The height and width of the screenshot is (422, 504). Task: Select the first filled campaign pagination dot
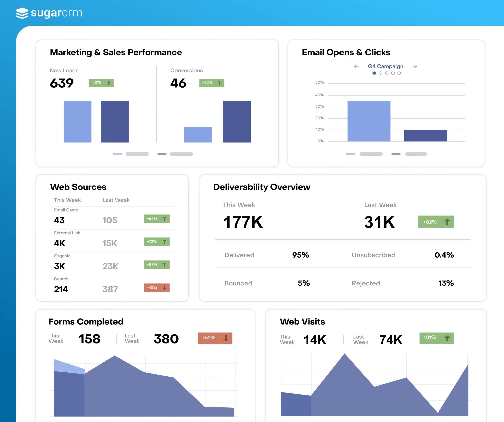click(374, 73)
